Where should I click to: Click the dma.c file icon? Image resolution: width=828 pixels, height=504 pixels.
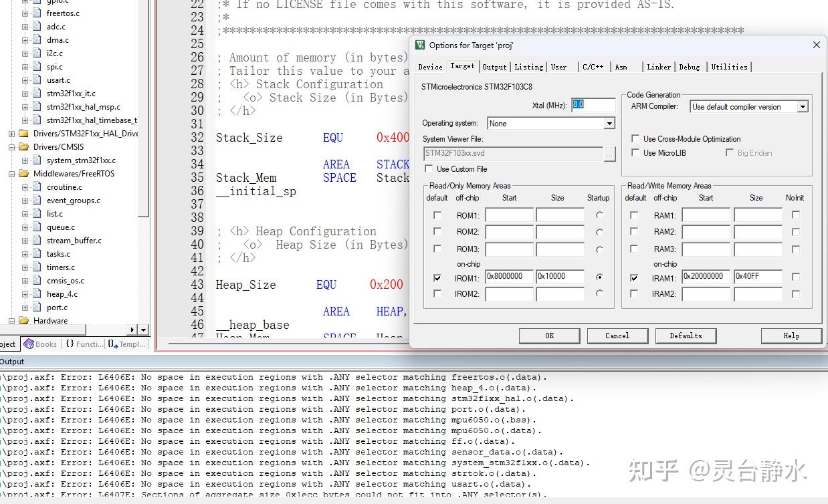coord(37,40)
